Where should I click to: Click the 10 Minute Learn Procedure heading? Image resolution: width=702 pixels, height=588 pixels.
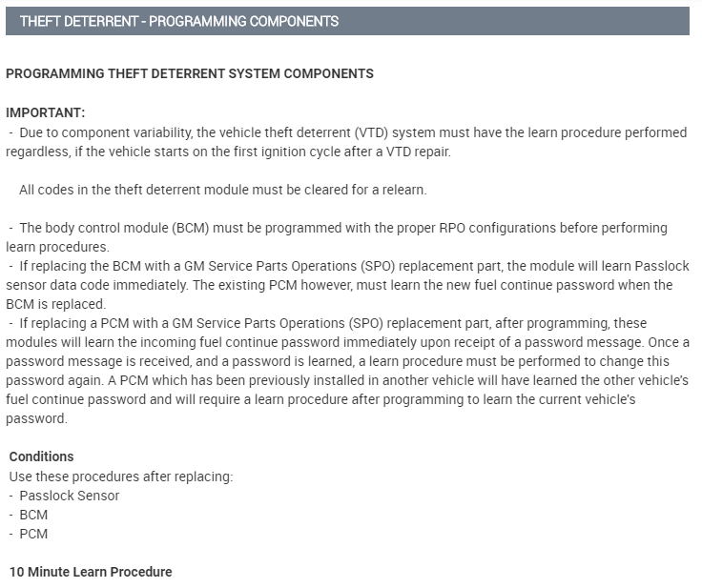point(91,572)
